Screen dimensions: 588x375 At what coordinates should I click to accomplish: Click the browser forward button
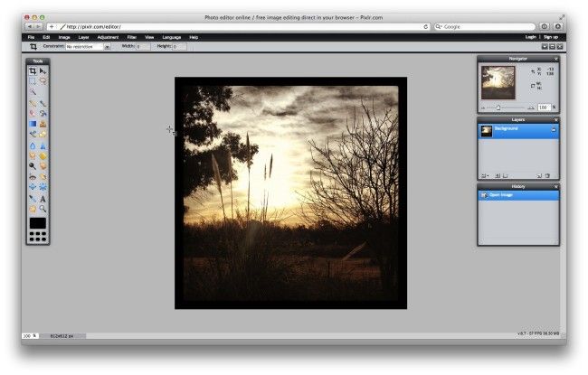point(39,26)
